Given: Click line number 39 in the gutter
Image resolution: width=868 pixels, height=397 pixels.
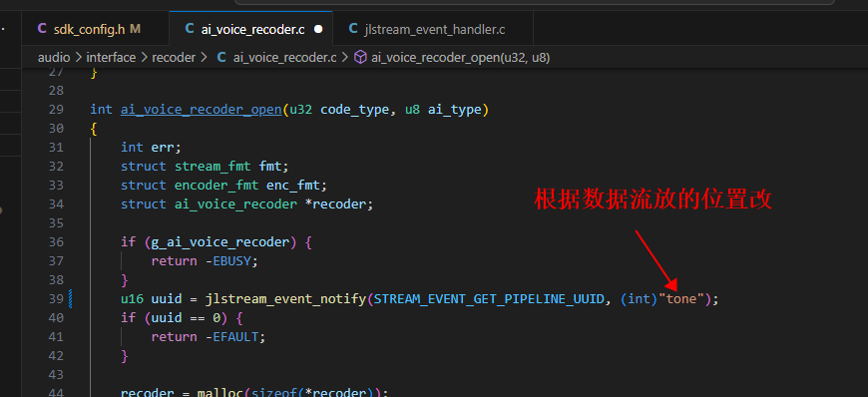Looking at the screenshot, I should (x=56, y=299).
